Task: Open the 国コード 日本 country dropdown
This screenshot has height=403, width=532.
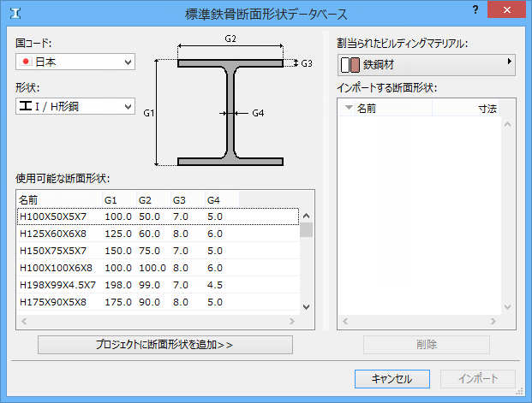Action: pyautogui.click(x=75, y=62)
